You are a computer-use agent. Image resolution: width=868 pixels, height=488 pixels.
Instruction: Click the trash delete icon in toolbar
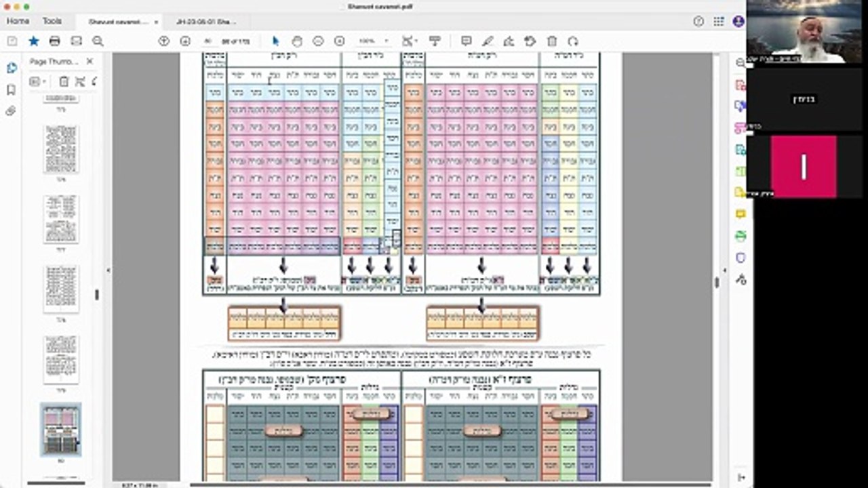[x=552, y=41]
